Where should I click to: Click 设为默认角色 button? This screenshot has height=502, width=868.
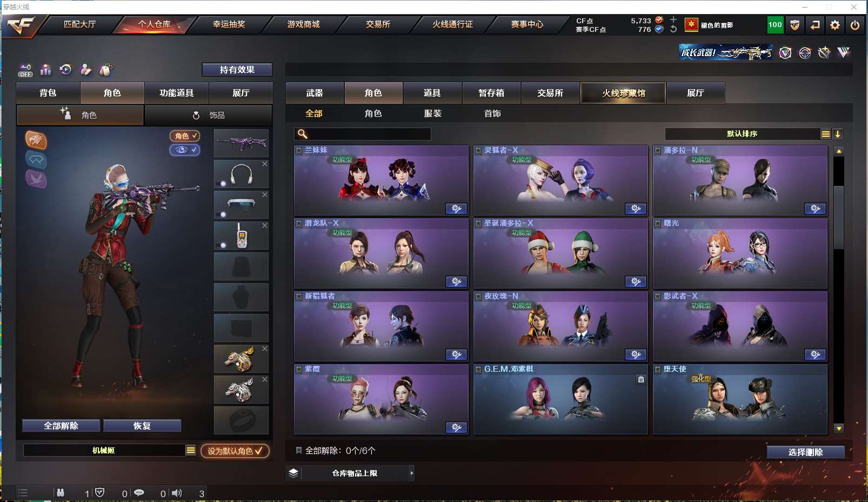point(235,451)
